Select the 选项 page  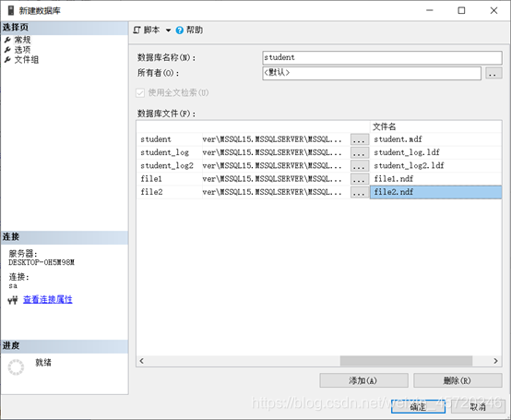(22, 50)
